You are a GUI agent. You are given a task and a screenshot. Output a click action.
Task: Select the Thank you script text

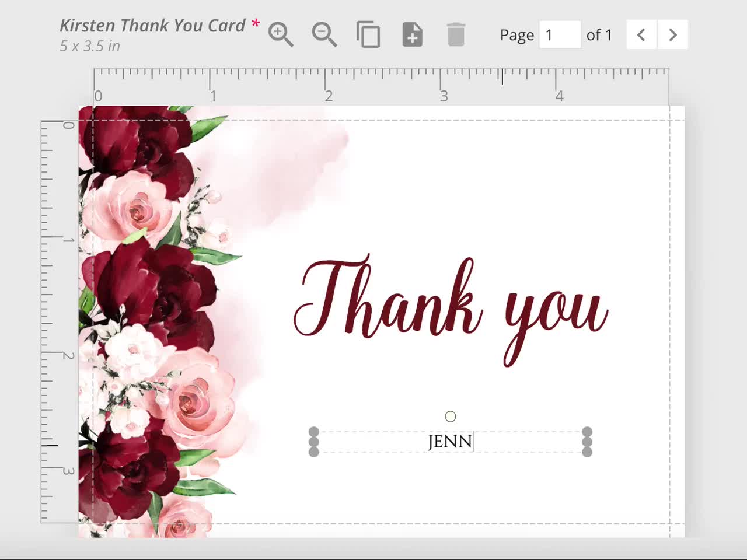(x=451, y=309)
